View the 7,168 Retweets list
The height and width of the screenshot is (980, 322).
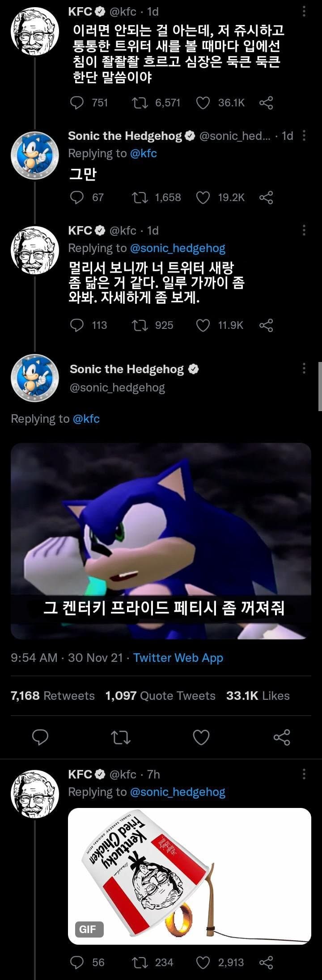pyautogui.click(x=53, y=696)
